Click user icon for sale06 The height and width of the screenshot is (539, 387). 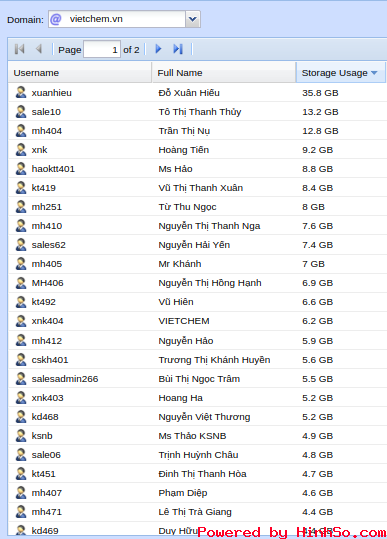21,454
